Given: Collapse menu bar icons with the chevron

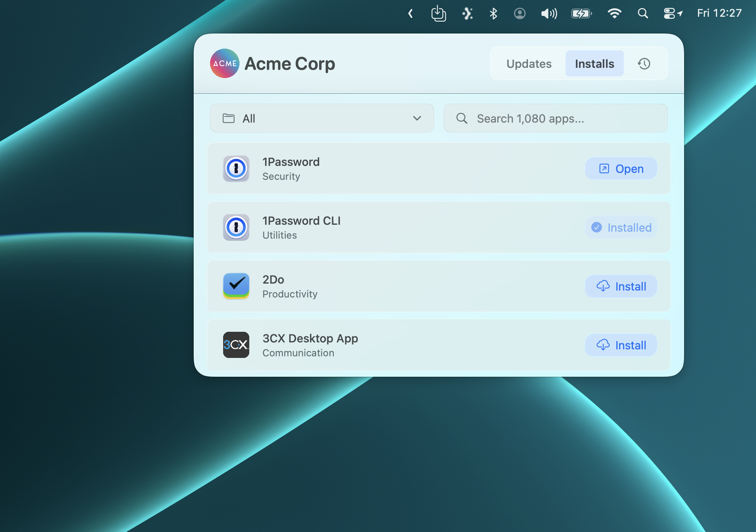Looking at the screenshot, I should pos(411,13).
